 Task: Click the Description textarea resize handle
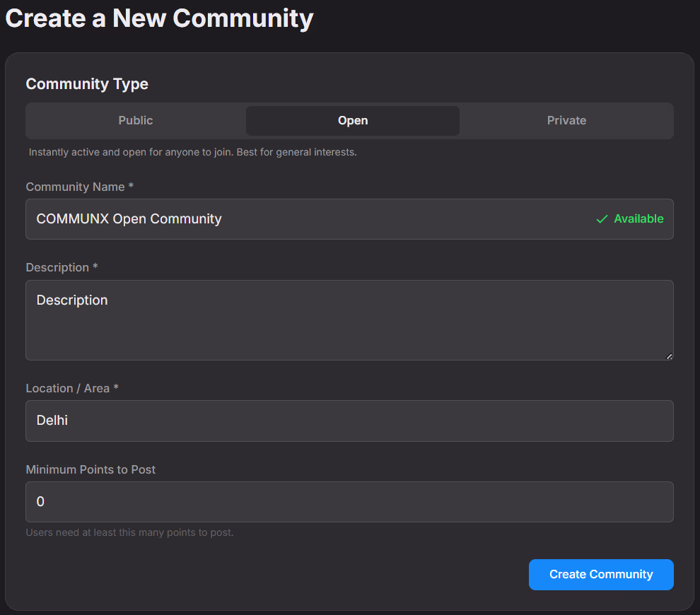[669, 356]
